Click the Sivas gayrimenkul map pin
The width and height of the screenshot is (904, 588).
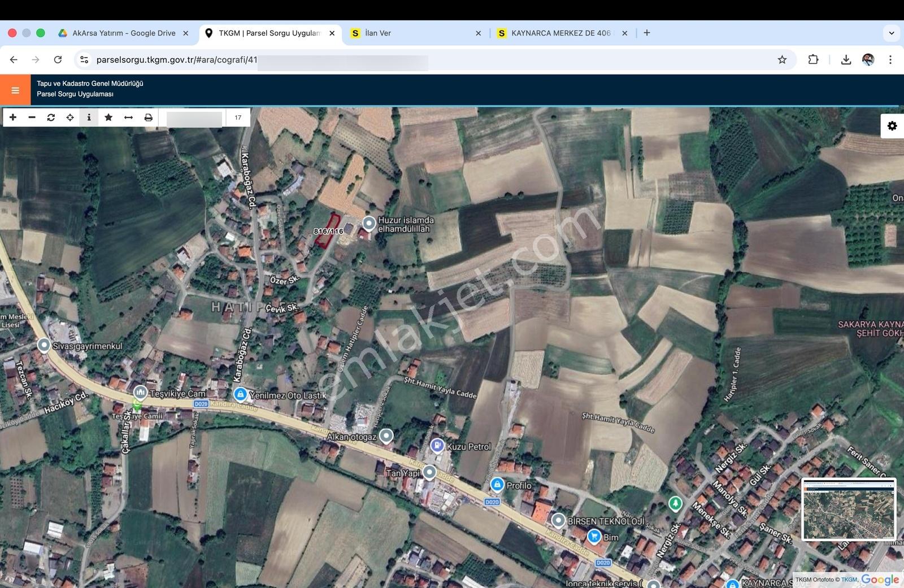44,345
